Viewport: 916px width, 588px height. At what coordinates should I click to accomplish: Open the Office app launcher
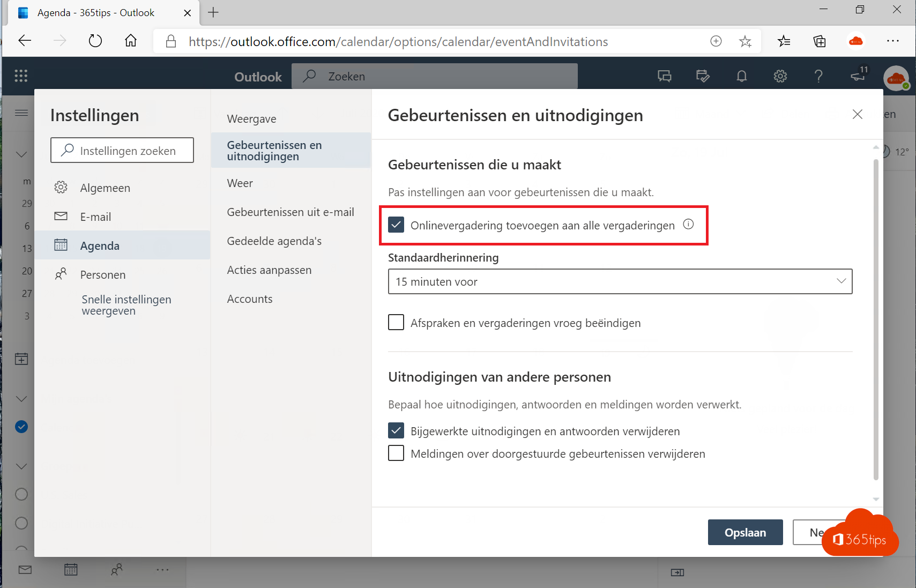pyautogui.click(x=21, y=76)
